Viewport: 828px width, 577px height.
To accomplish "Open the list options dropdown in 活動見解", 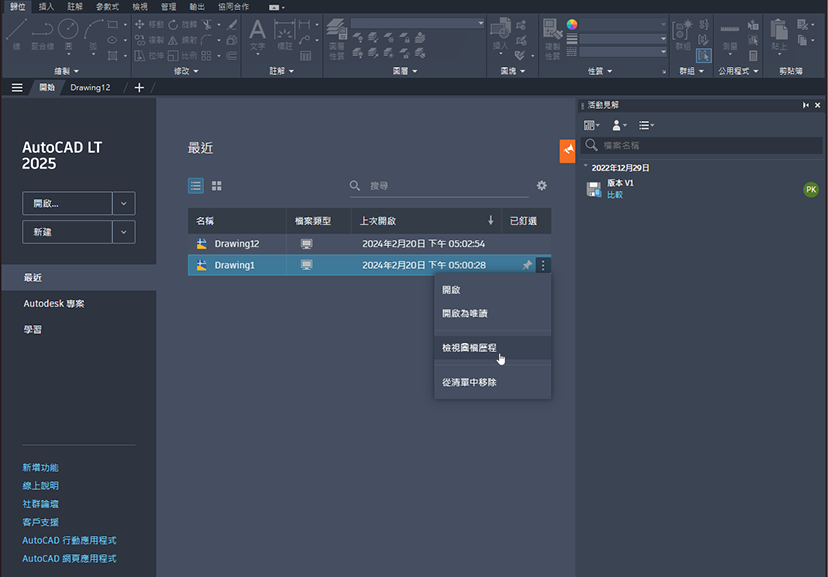I will coord(646,125).
